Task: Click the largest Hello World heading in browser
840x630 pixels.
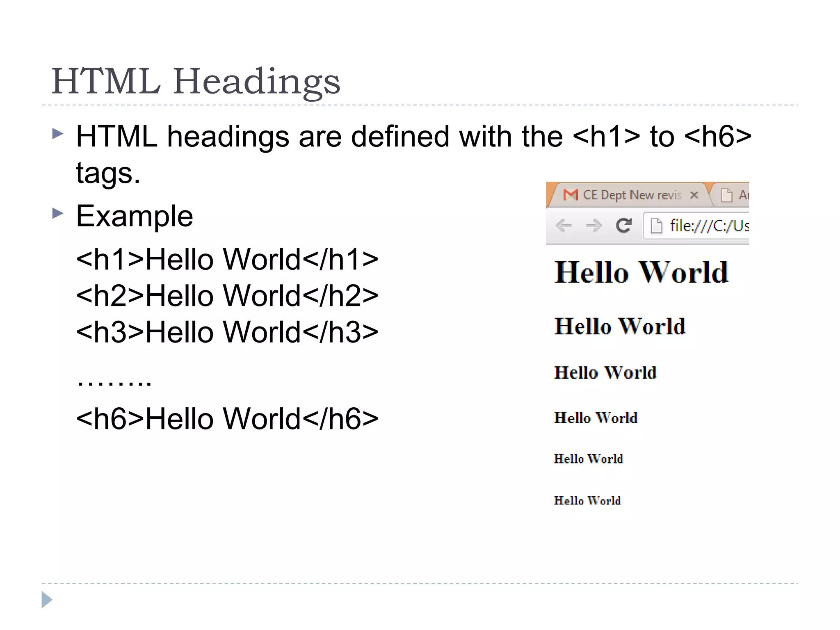Action: (641, 272)
